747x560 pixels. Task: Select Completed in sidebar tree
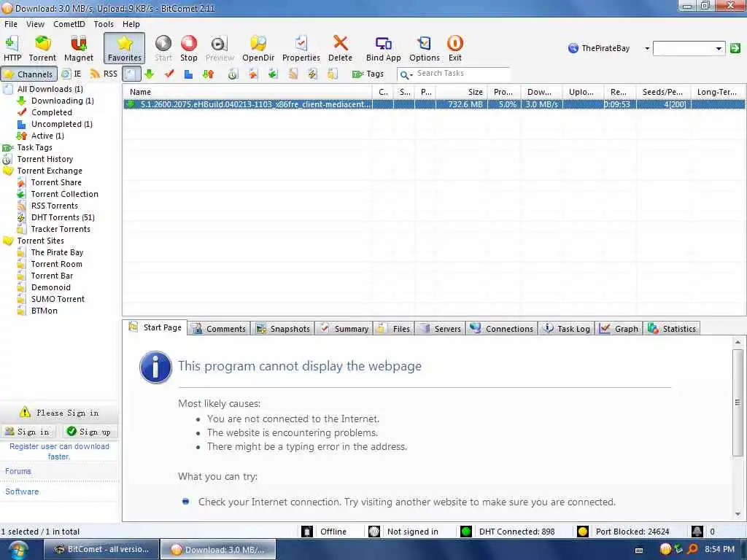52,112
